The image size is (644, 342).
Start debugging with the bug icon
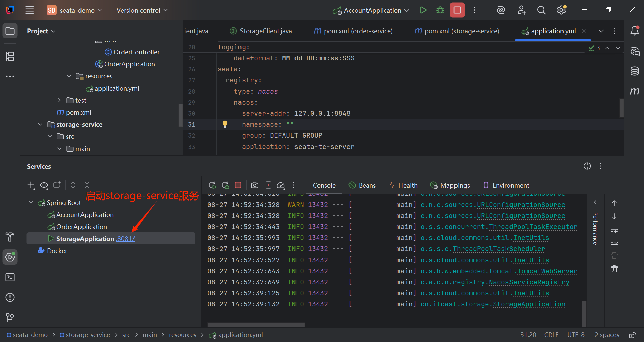coord(440,10)
